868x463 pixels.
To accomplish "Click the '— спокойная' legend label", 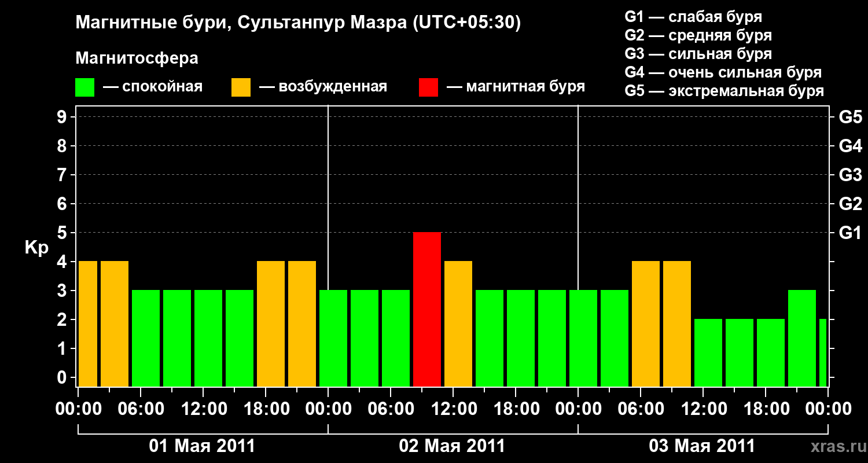I will 153,87.
